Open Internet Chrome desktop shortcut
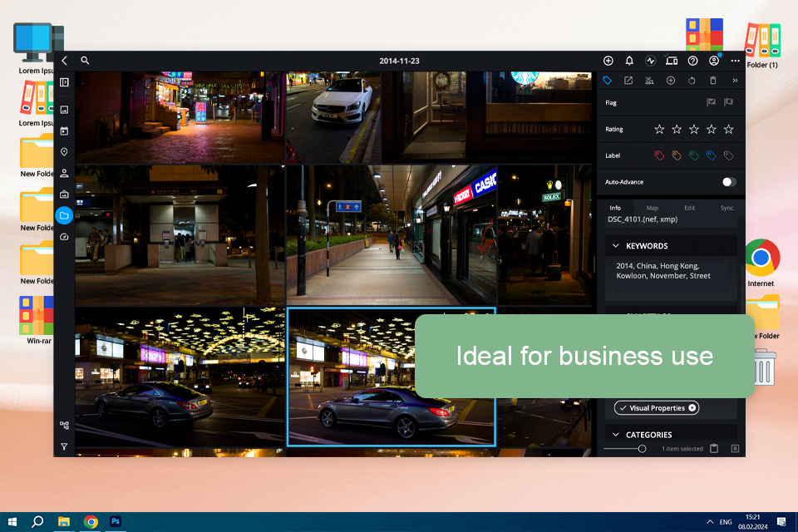This screenshot has width=798, height=532. tap(761, 263)
